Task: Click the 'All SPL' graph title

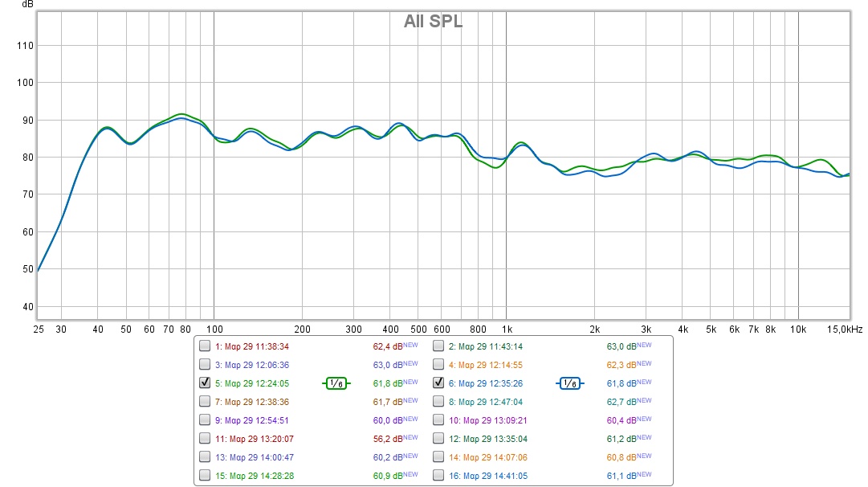Action: click(x=433, y=22)
